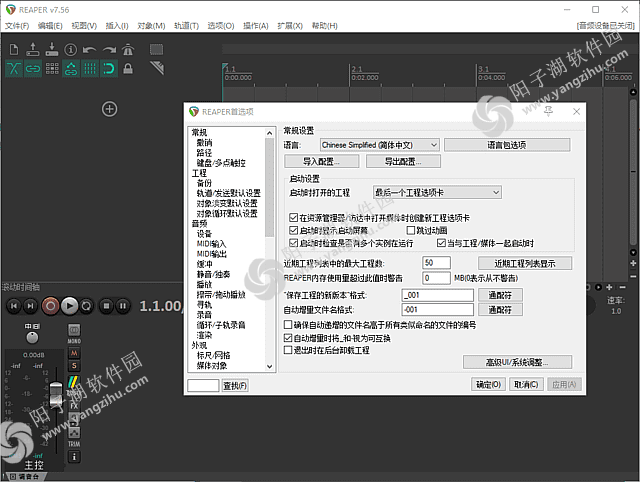Image resolution: width=640 pixels, height=482 pixels.
Task: Click master track info i icon
Action: pyautogui.click(x=74, y=457)
